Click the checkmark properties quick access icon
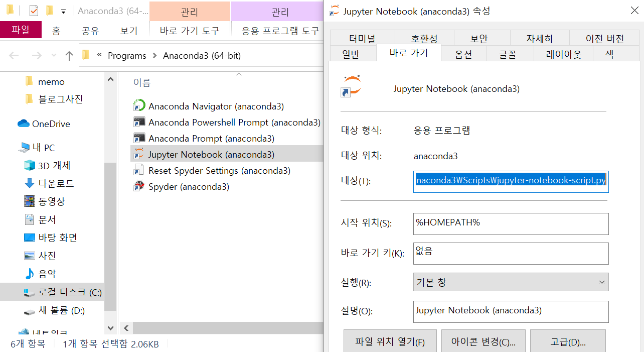This screenshot has width=644, height=352. (34, 11)
